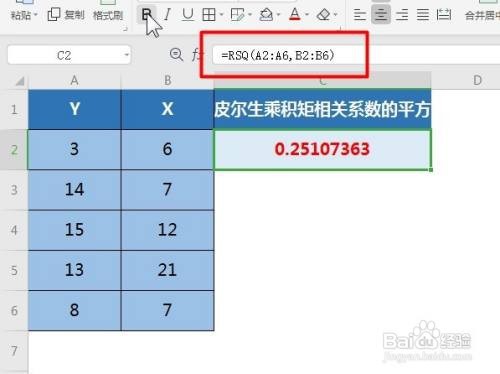The image size is (500, 374).
Task: Select row 1 header
Action: click(14, 109)
